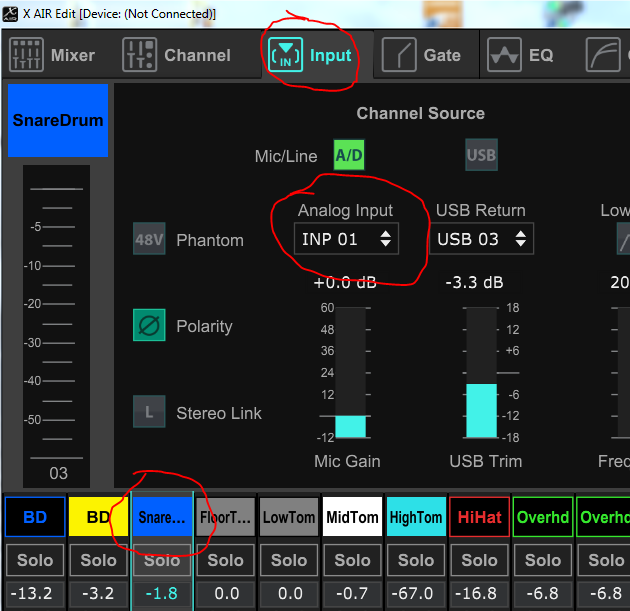Click the -1.8 Snare level value
Viewport: 630px width, 611px height.
point(162,593)
